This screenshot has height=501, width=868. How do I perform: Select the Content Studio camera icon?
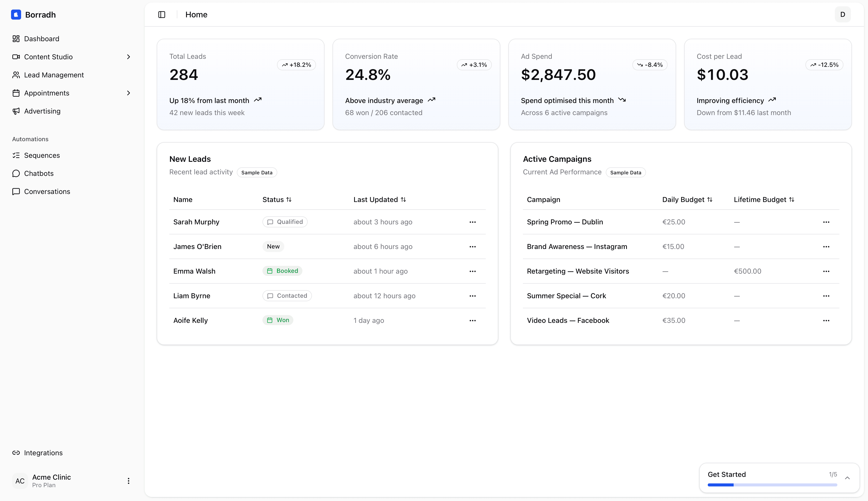[x=16, y=57]
